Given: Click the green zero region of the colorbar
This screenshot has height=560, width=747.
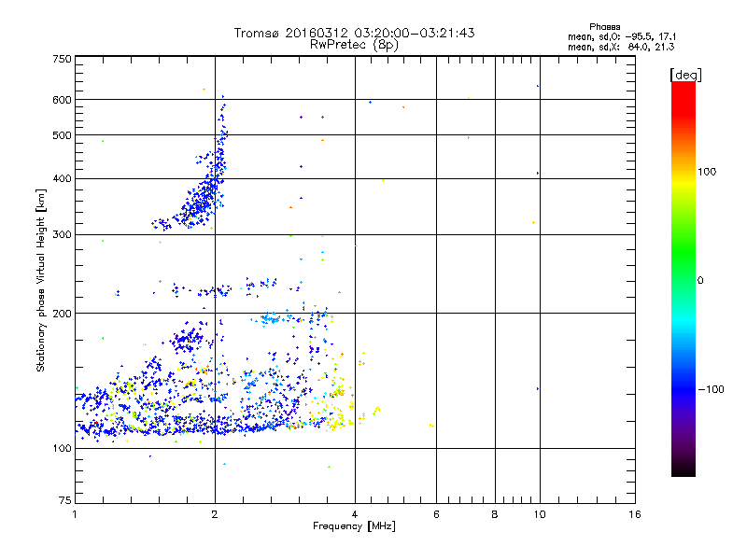Looking at the screenshot, I should (684, 280).
